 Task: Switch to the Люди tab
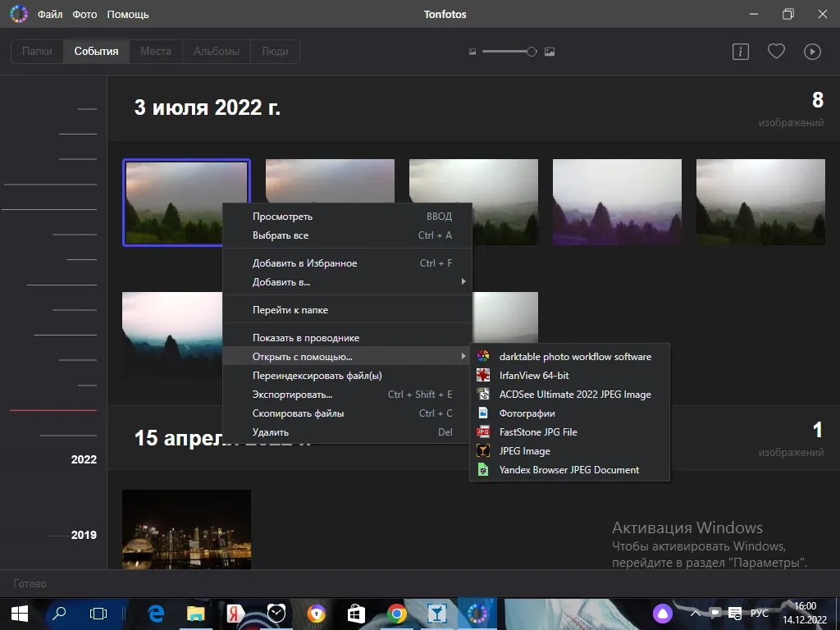coord(275,52)
